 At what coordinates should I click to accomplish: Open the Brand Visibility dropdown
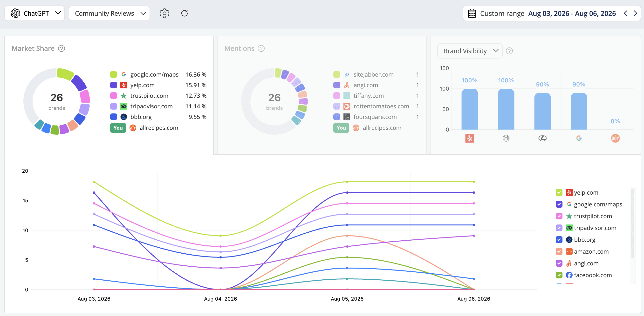470,51
